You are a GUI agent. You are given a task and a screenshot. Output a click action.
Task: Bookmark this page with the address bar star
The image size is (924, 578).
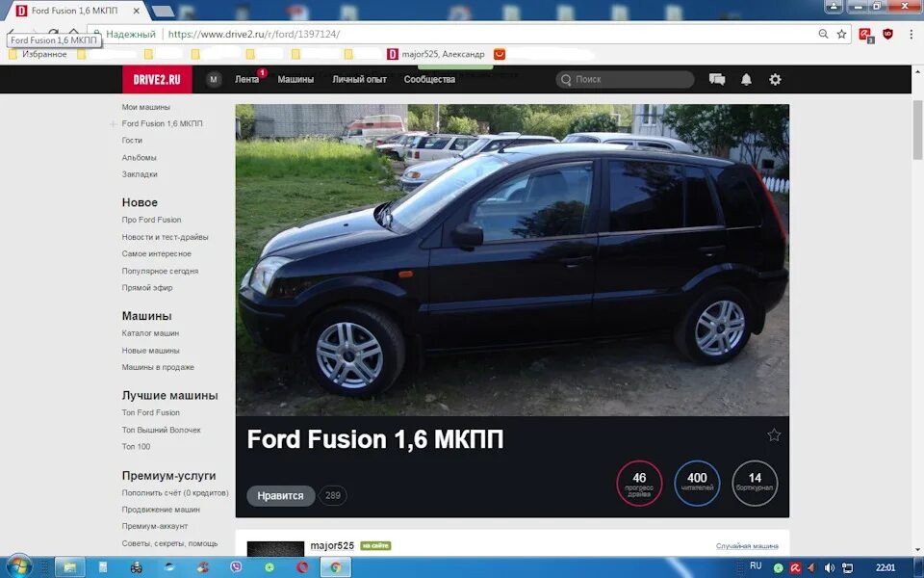[x=841, y=35]
